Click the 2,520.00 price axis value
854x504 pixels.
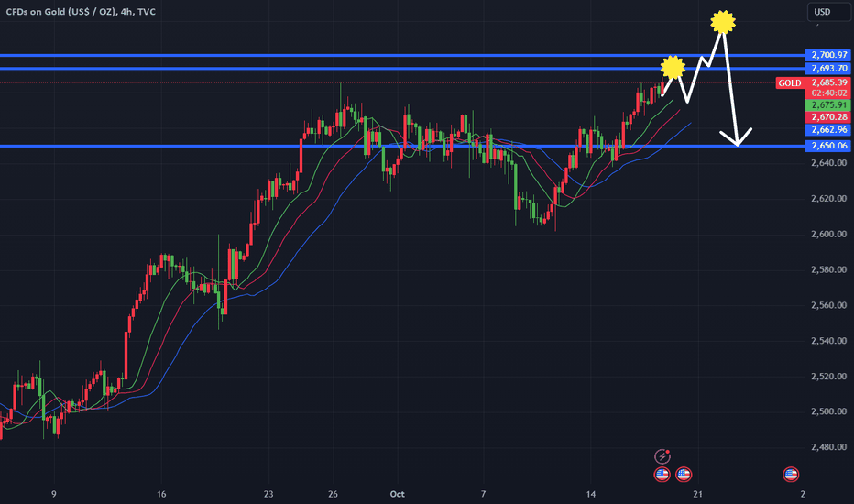click(828, 376)
